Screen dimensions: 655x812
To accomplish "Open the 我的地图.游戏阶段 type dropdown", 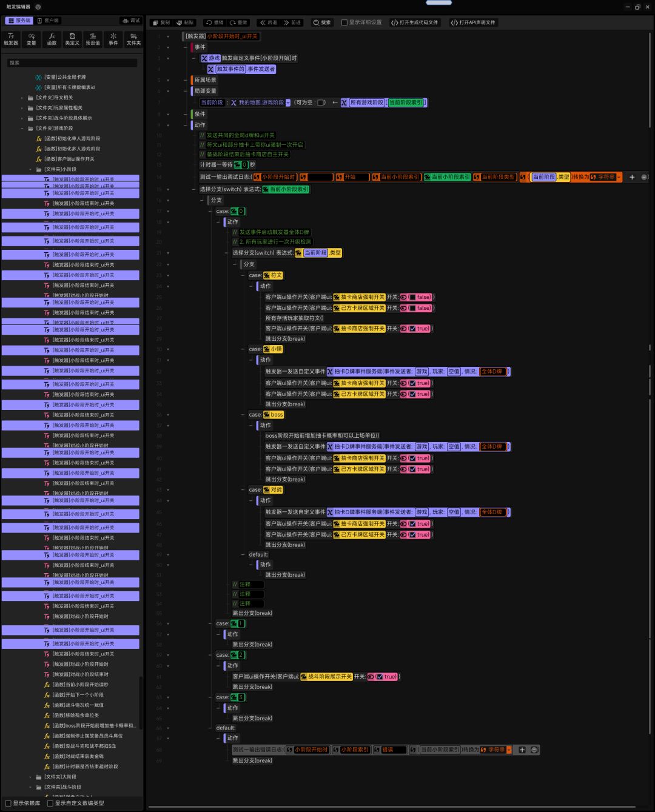I will coord(287,102).
